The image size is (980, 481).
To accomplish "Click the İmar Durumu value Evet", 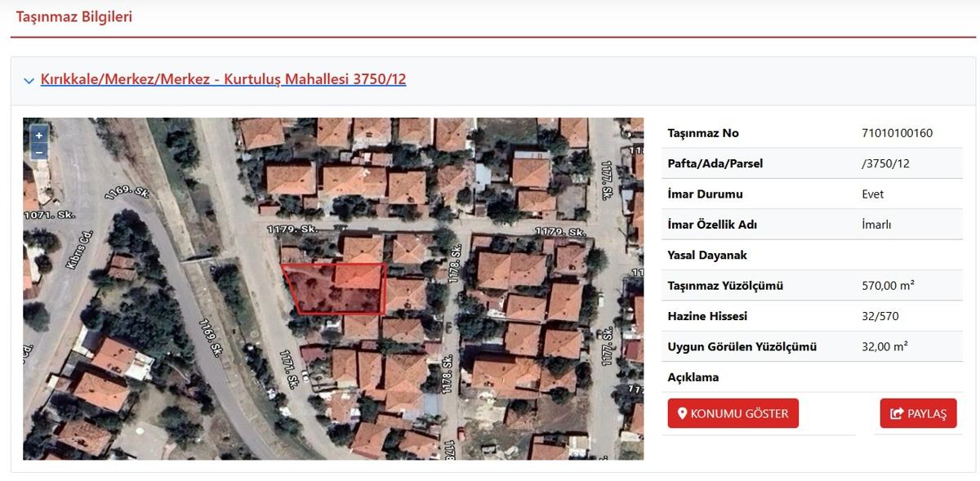I will (872, 194).
